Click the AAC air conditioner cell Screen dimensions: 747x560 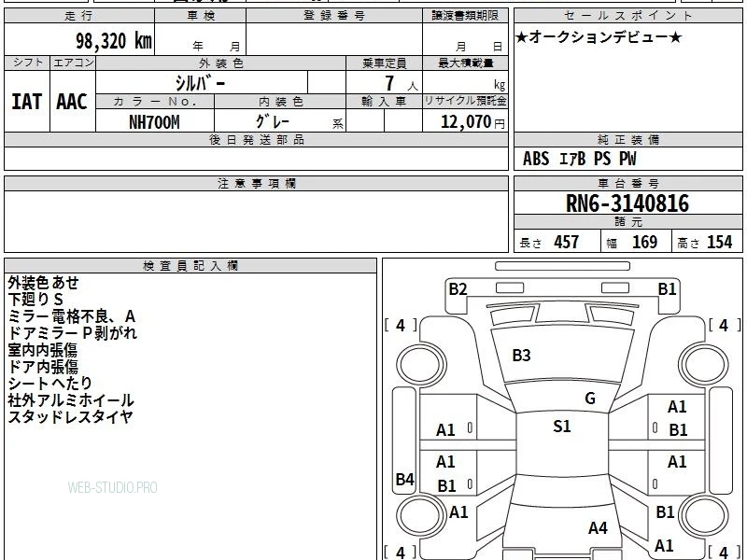pyautogui.click(x=73, y=102)
